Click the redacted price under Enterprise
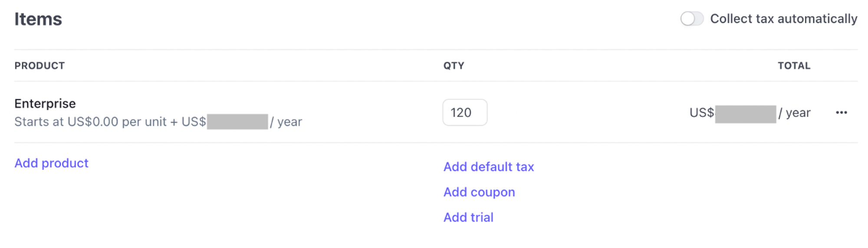The image size is (868, 248). click(x=237, y=122)
